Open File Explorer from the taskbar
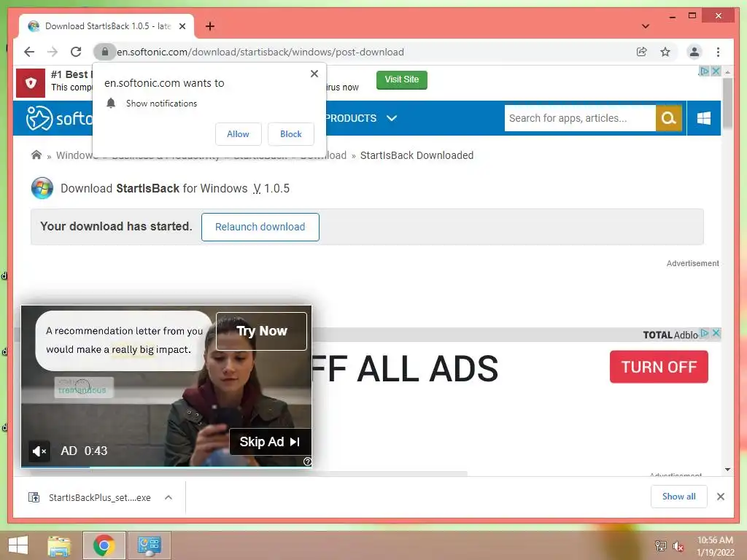747x560 pixels. pos(60,545)
